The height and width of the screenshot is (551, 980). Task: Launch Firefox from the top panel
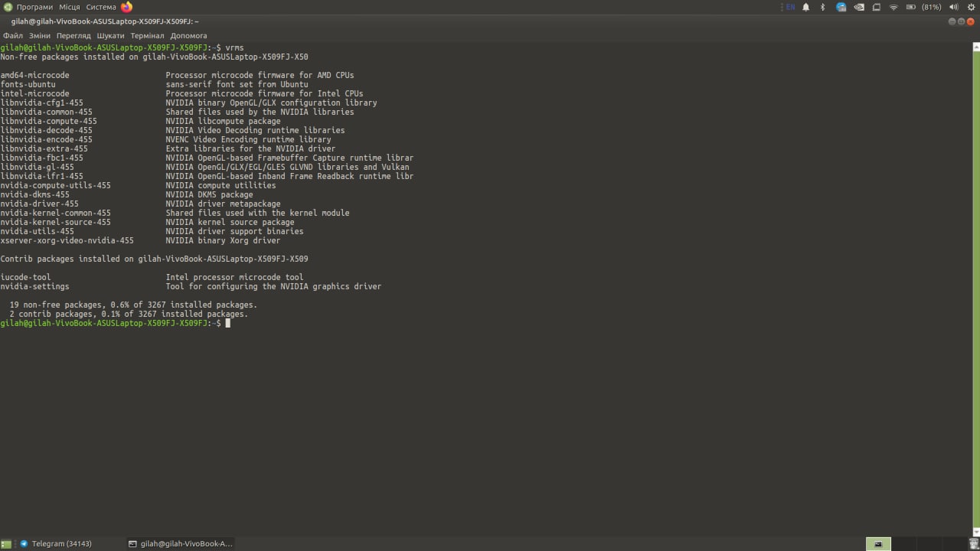[x=126, y=7]
